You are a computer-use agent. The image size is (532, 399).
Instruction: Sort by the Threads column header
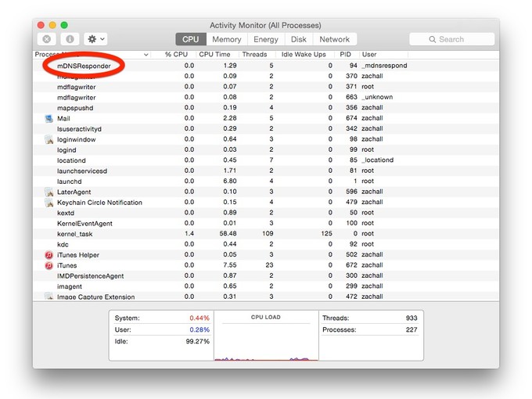(x=254, y=54)
